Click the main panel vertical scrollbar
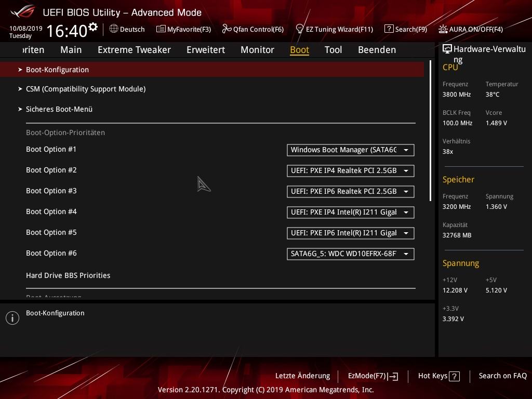 (x=430, y=130)
